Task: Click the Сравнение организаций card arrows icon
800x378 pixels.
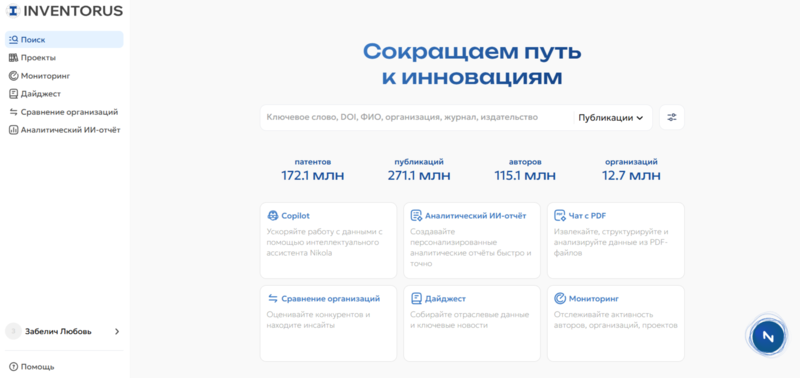Action: click(x=273, y=298)
